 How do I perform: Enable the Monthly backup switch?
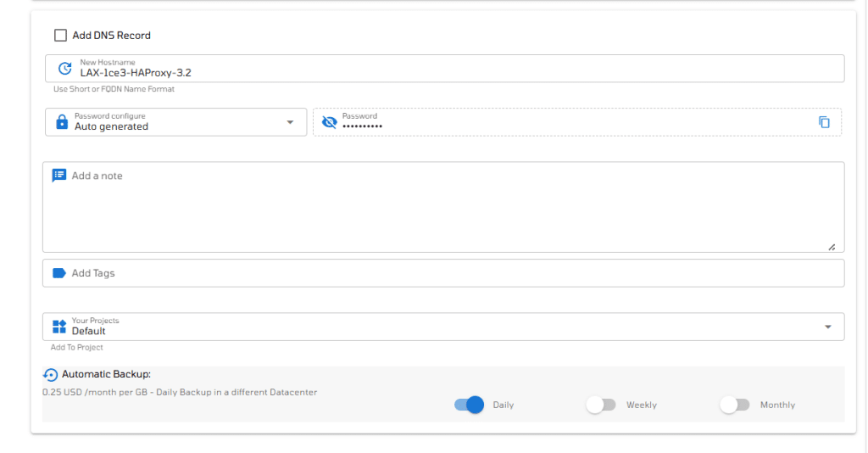click(x=735, y=405)
